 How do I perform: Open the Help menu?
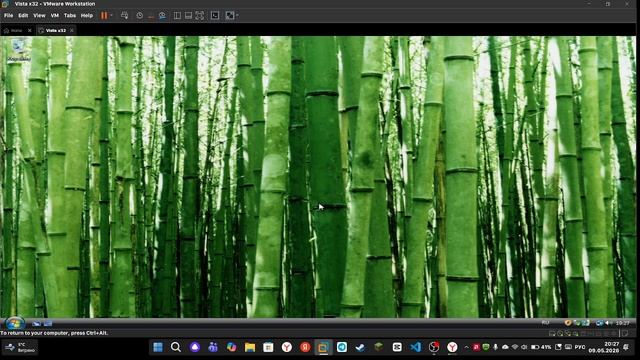click(x=87, y=16)
